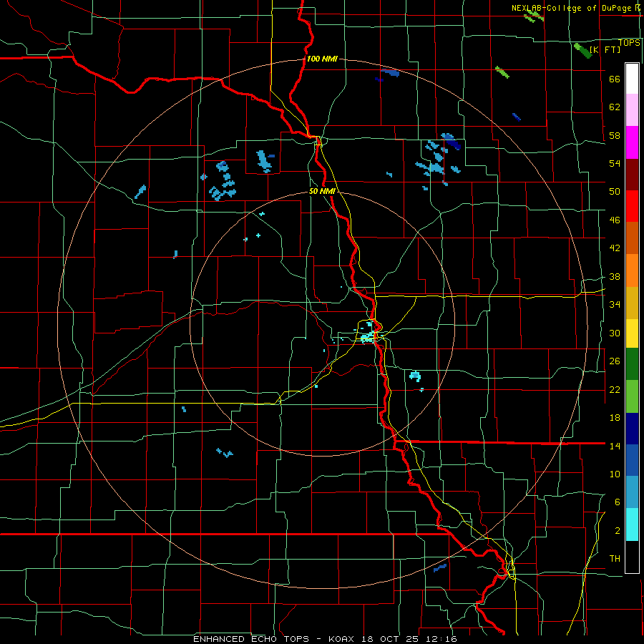The height and width of the screenshot is (644, 644).
Task: Choose the gold legend swatch
Action: point(632,303)
